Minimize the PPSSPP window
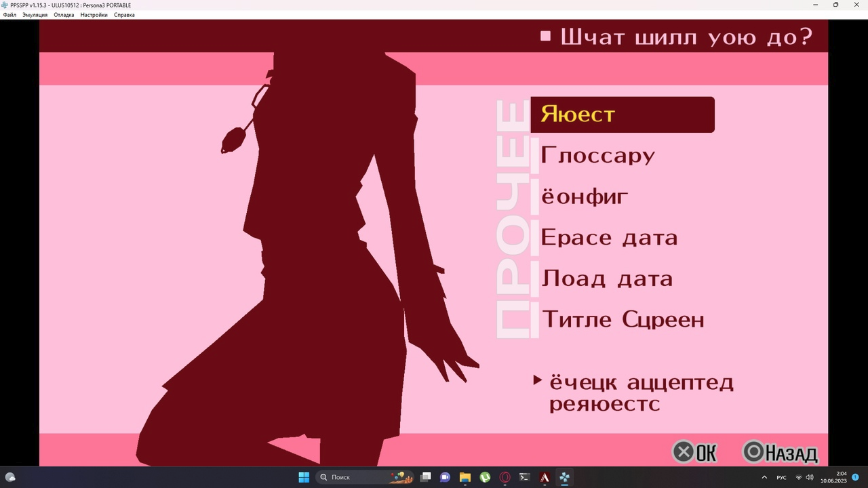The width and height of the screenshot is (868, 488). coord(816,5)
